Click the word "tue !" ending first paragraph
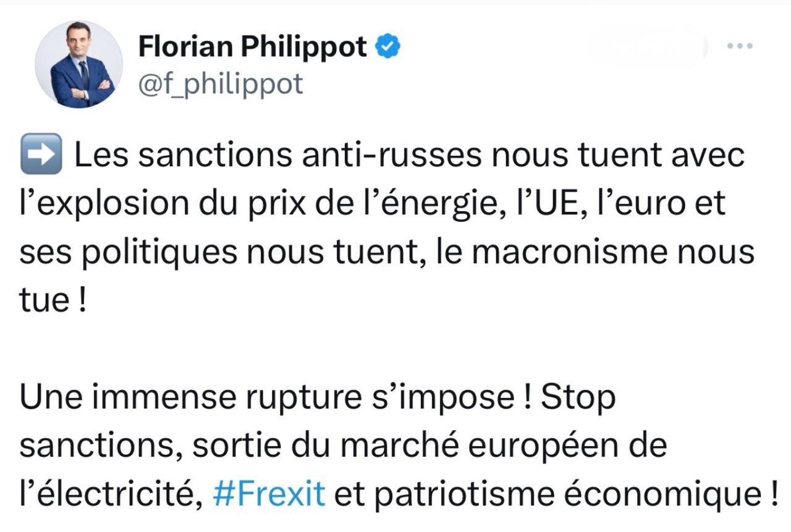This screenshot has width=791, height=532. tap(52, 301)
